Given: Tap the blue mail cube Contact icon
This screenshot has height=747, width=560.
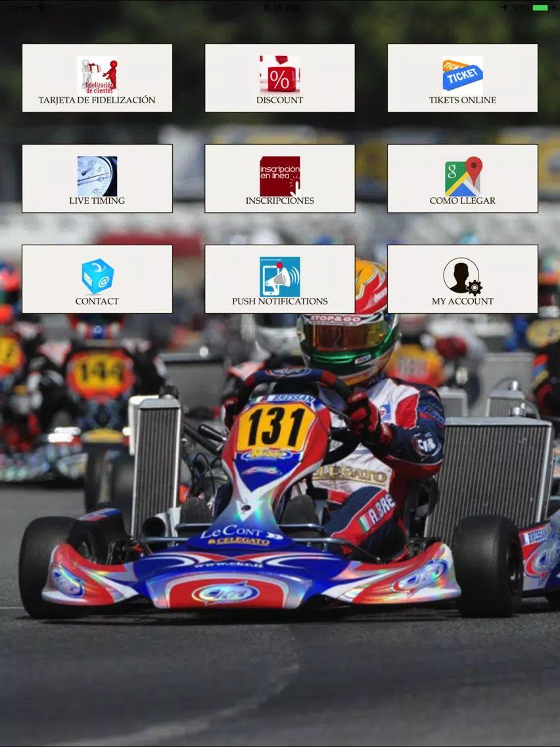Looking at the screenshot, I should (x=97, y=276).
